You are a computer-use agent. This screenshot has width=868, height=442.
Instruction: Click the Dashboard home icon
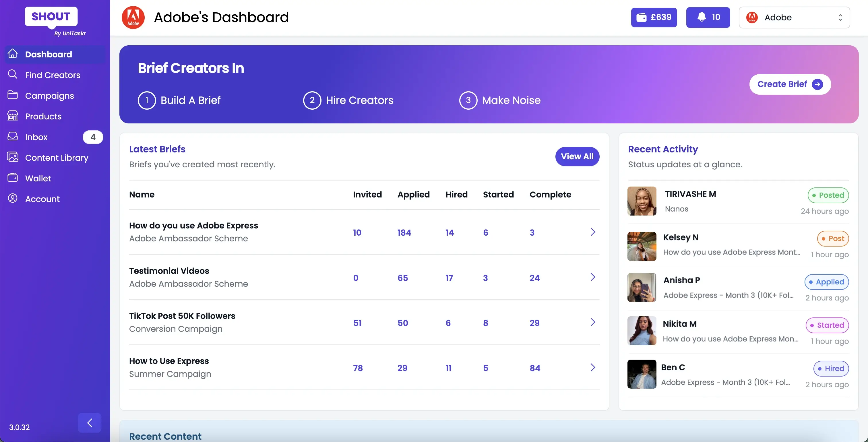(12, 54)
